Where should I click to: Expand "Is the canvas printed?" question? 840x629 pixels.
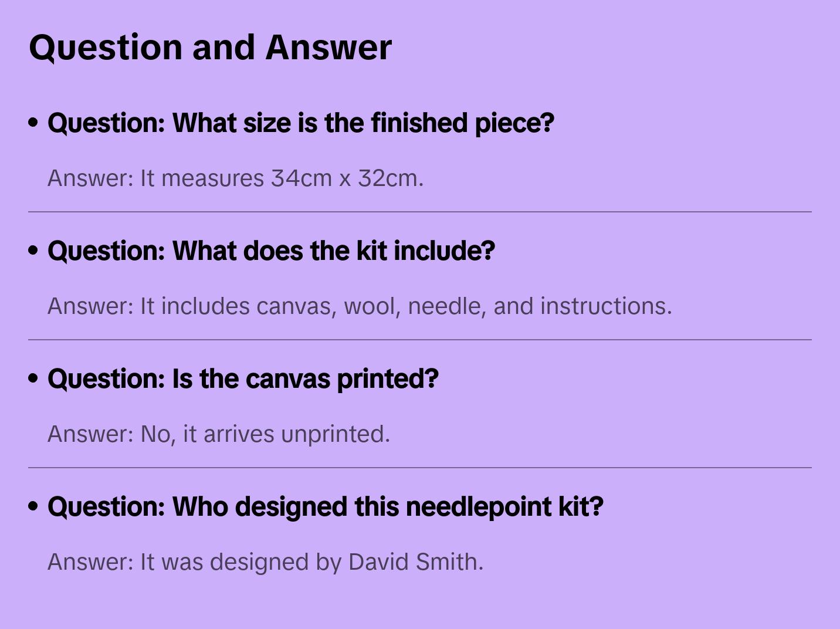(x=243, y=378)
